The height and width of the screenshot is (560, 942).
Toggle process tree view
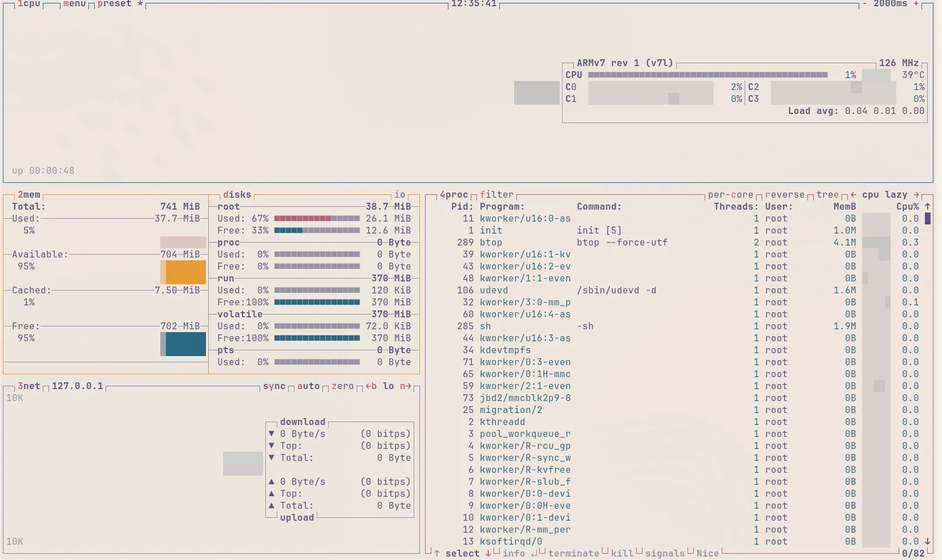click(827, 195)
